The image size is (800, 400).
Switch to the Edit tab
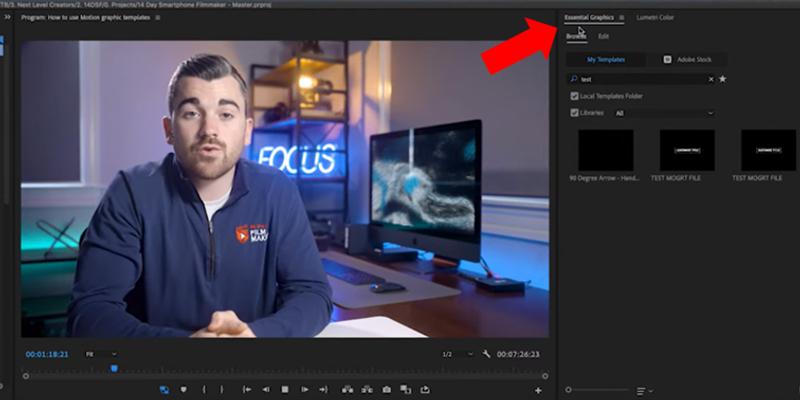click(x=604, y=36)
